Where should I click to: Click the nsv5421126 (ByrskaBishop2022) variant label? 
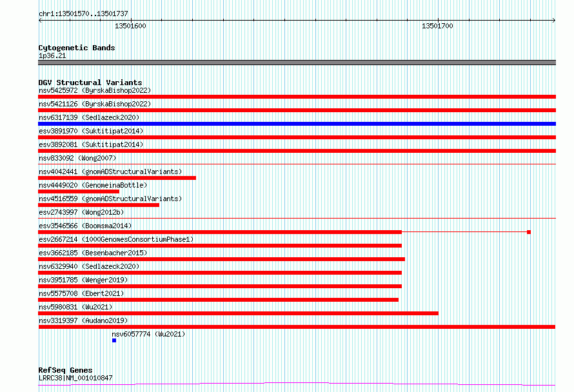click(x=95, y=104)
